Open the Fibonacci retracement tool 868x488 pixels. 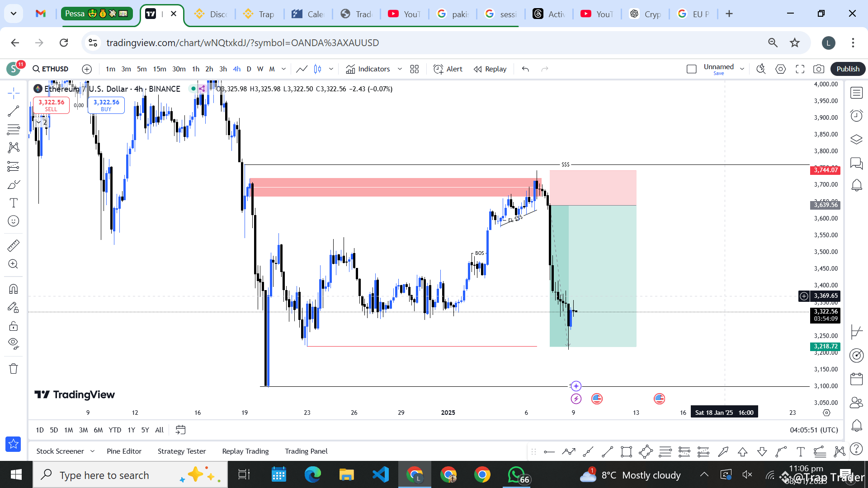click(x=13, y=129)
